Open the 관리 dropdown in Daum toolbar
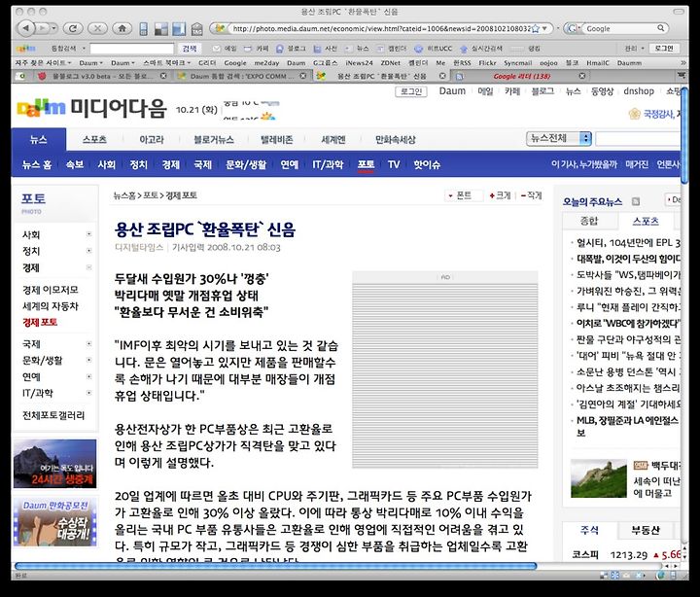Screen dimensions: 700x597 click(x=634, y=49)
